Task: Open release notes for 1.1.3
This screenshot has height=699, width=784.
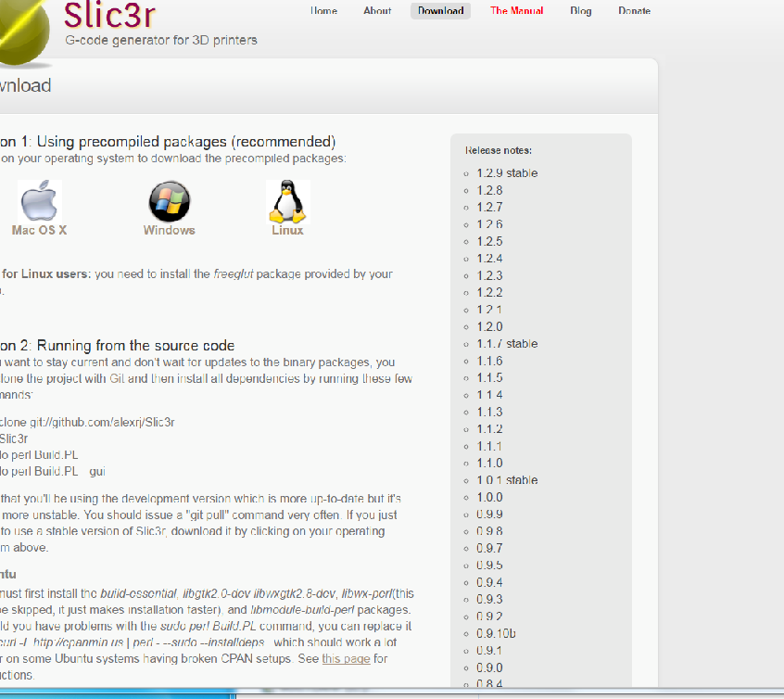Action: 489,412
